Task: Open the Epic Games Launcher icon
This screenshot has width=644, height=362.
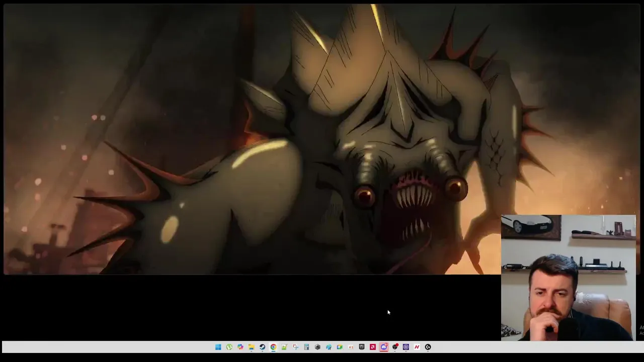Action: coord(362,347)
